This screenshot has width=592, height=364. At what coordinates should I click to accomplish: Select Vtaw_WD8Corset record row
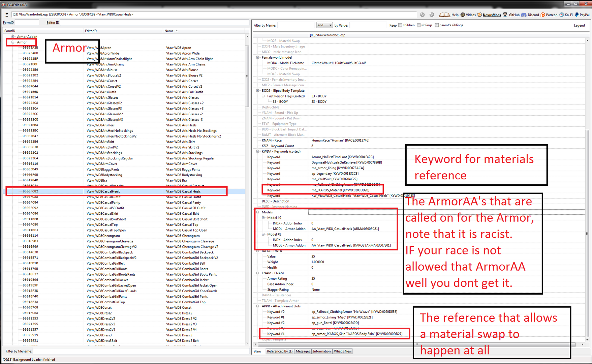[124, 307]
